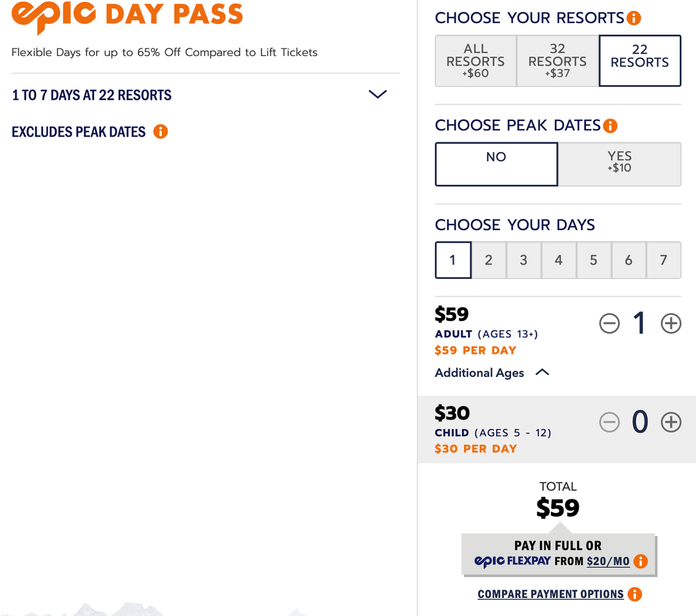The width and height of the screenshot is (696, 616).
Task: Expand the 1 to 7 Days details section
Action: 378,94
